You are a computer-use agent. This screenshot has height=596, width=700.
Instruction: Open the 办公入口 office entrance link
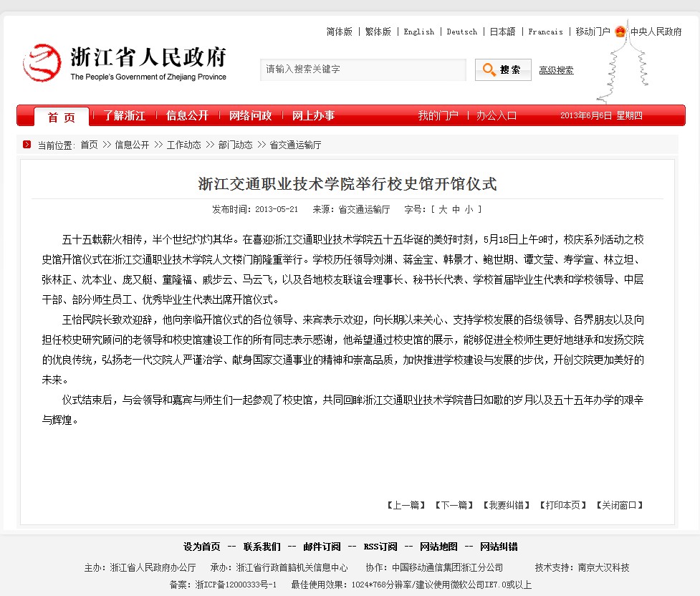tap(497, 116)
